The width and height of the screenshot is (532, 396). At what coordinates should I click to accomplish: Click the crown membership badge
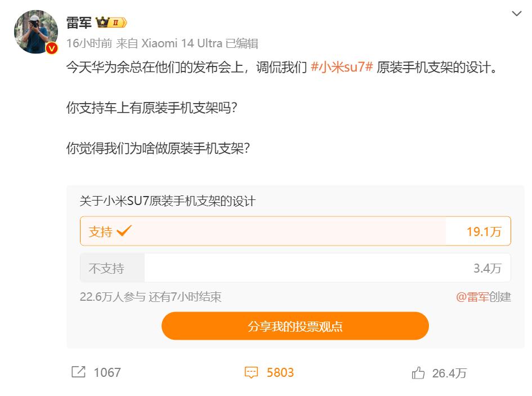click(x=111, y=23)
